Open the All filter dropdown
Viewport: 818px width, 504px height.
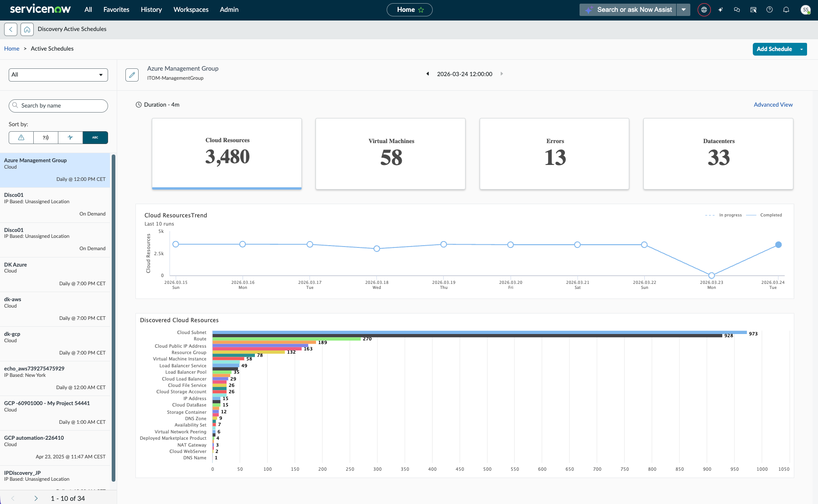click(58, 75)
